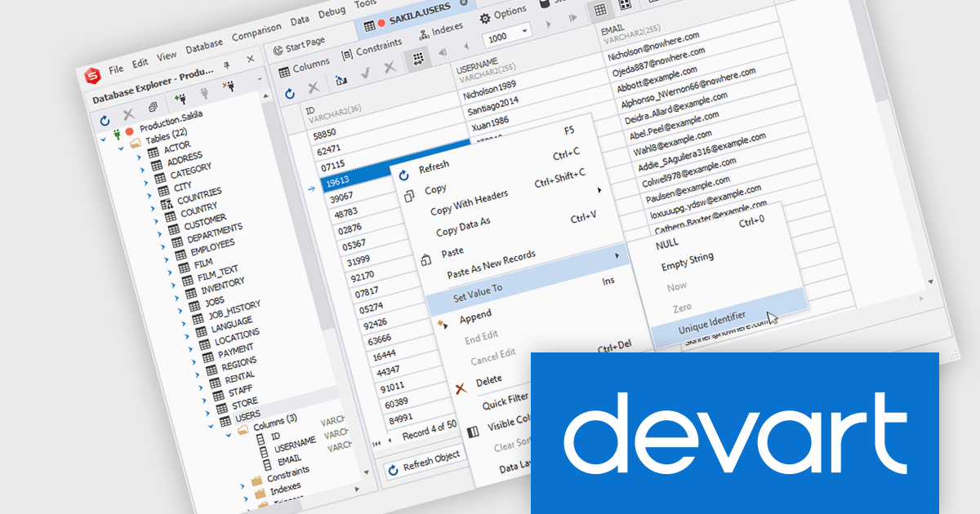Choose Unique Identifier from submenu
This screenshot has width=980, height=514.
(711, 322)
